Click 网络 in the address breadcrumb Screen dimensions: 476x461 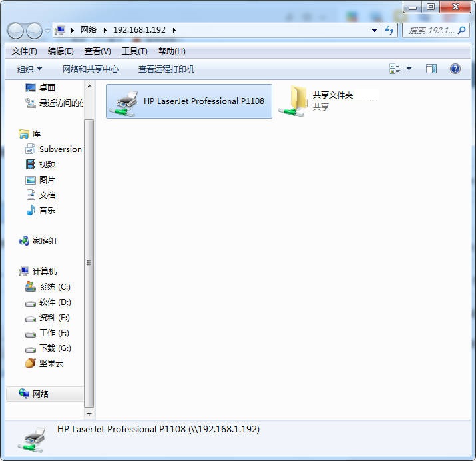(x=89, y=30)
